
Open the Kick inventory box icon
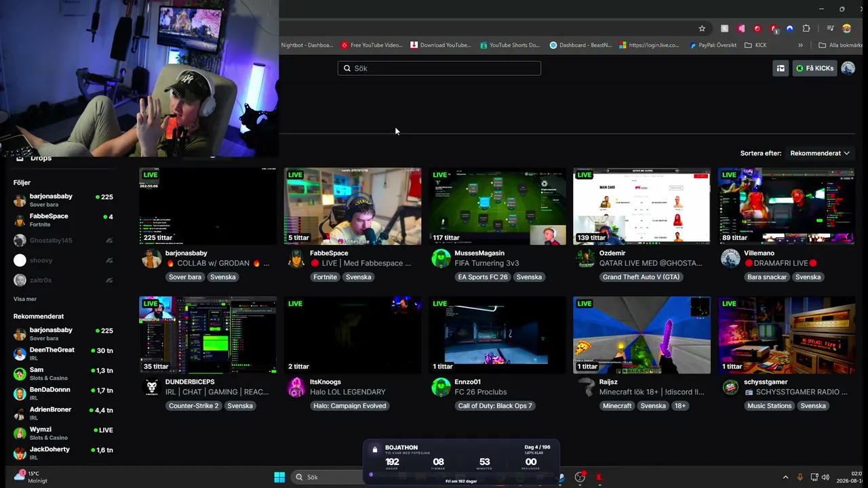pos(781,68)
